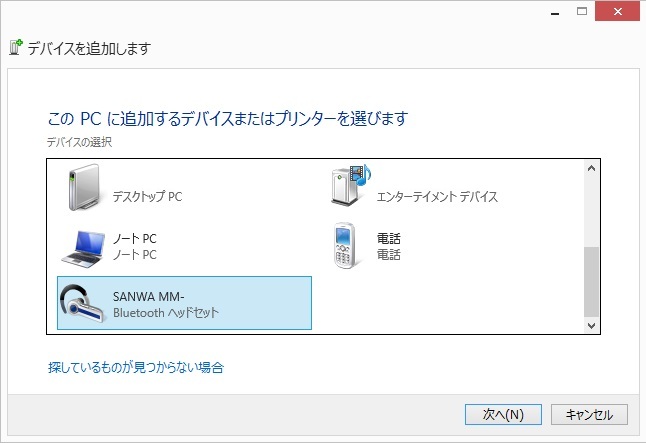Maximize the add device window
The width and height of the screenshot is (646, 443).
582,12
